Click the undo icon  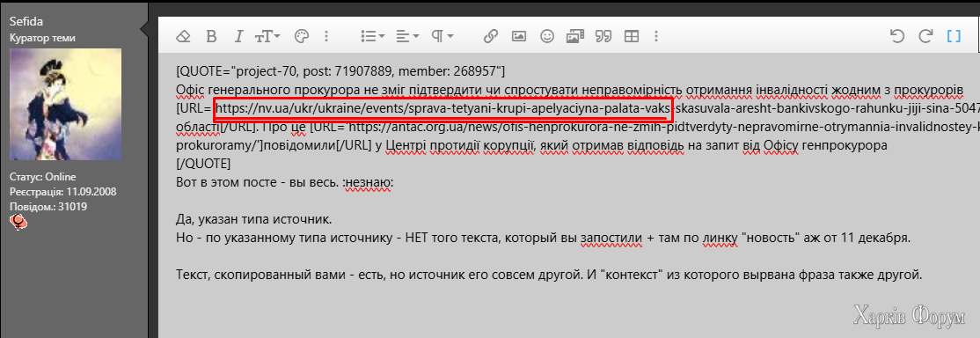(x=897, y=36)
